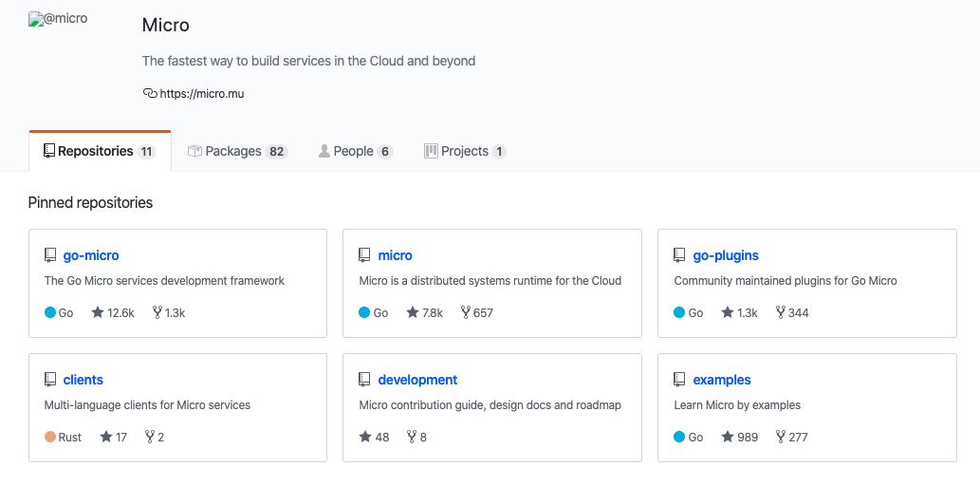Visit the https://micro.mu website link
This screenshot has width=980, height=486.
[x=202, y=94]
